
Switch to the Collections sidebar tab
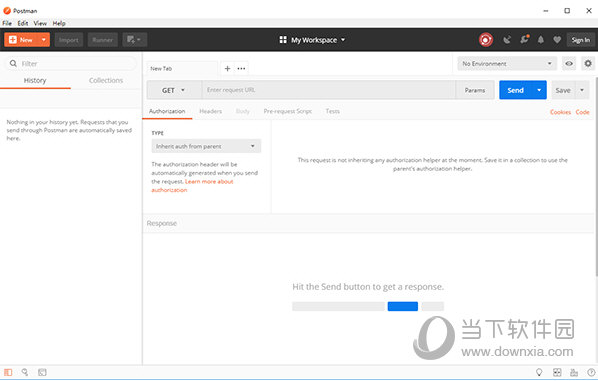tap(106, 80)
